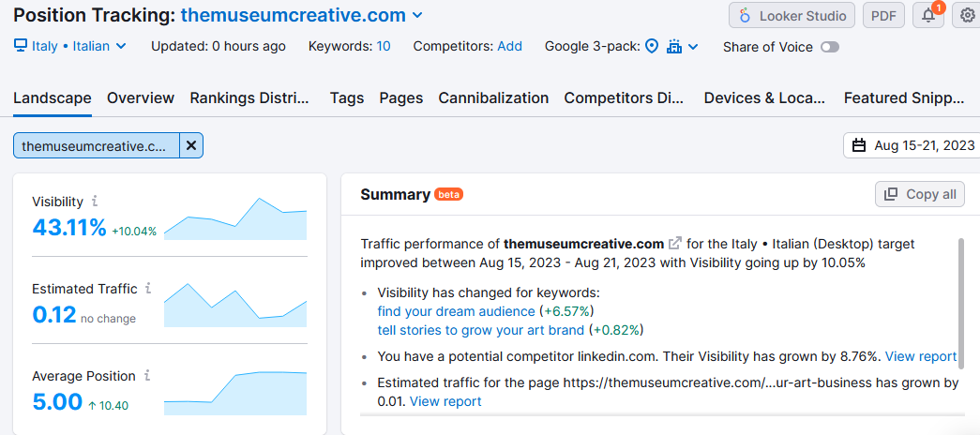Click the Summary panel vertical scrollbar
This screenshot has width=980, height=435.
(961, 297)
